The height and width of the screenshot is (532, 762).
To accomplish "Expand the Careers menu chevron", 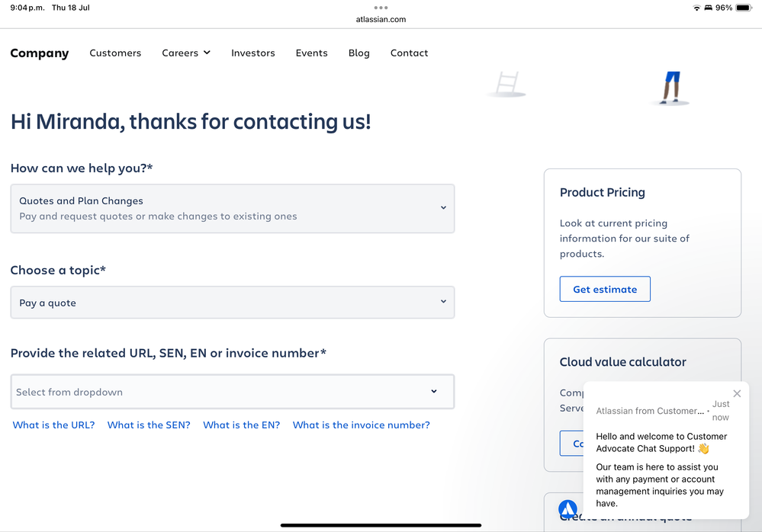I will click(x=207, y=53).
